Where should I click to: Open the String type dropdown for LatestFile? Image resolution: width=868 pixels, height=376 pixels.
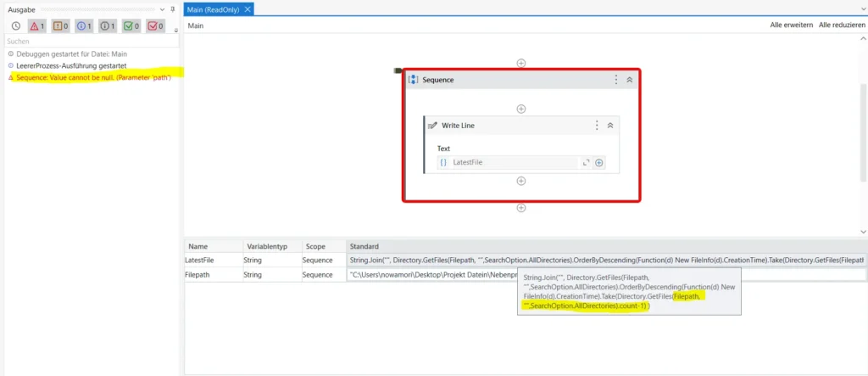pyautogui.click(x=273, y=260)
